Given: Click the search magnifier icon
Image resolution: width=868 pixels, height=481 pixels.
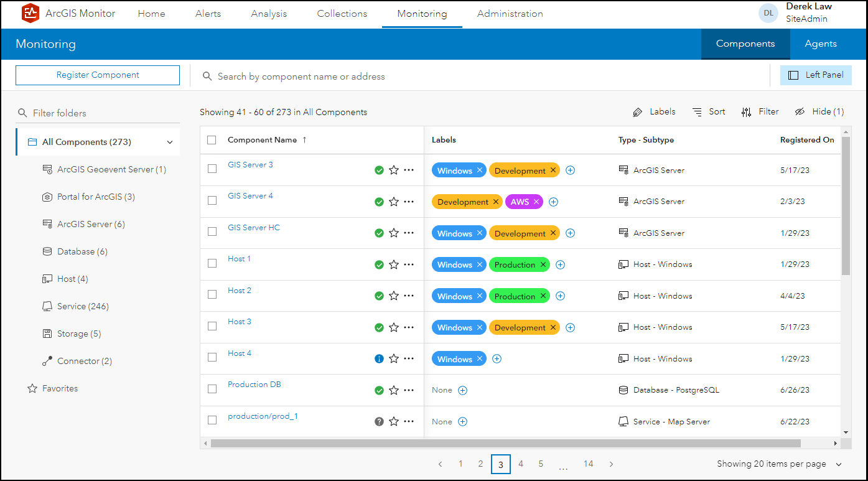Looking at the screenshot, I should (x=208, y=77).
